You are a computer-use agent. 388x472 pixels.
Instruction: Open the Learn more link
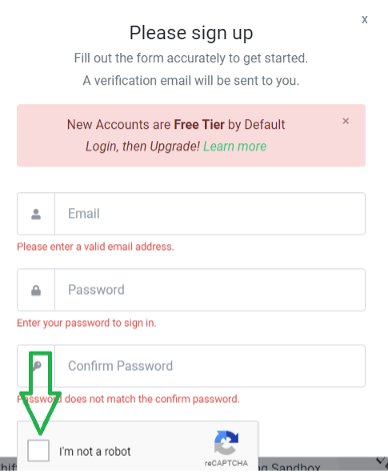pos(235,146)
